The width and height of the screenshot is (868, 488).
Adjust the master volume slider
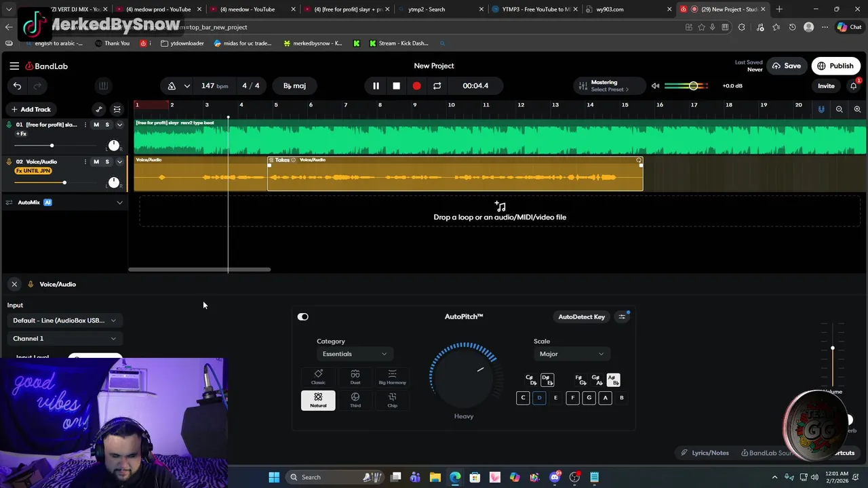[693, 86]
